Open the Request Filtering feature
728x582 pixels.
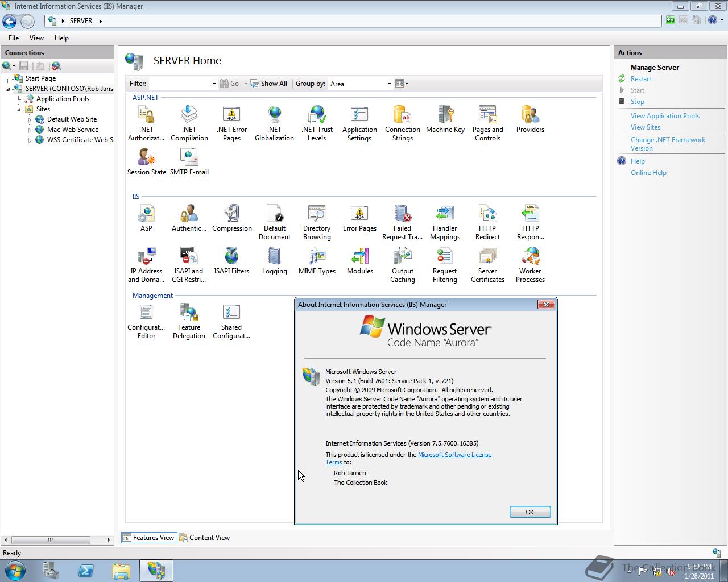[445, 265]
